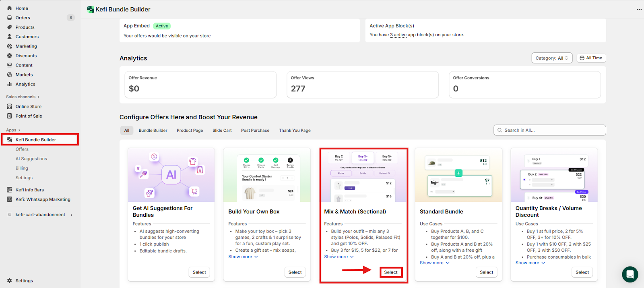644x288 pixels.
Task: Expand Show more under Standard Bundle
Action: pyautogui.click(x=434, y=263)
